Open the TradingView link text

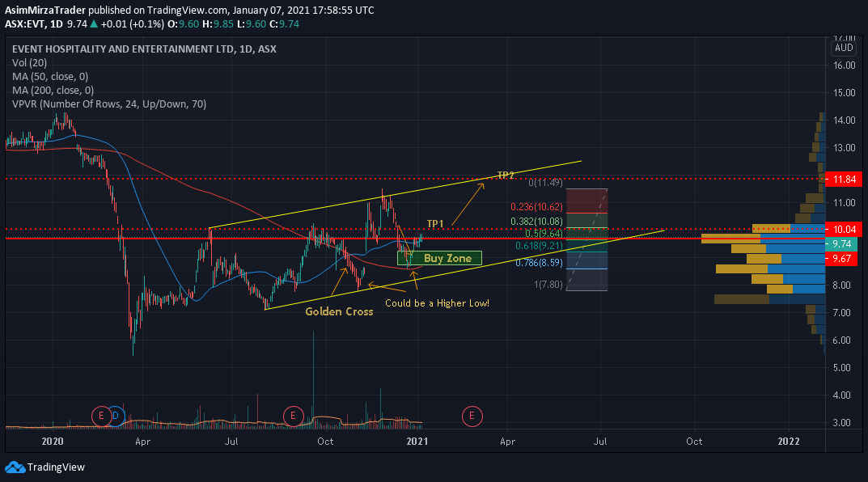pyautogui.click(x=56, y=467)
